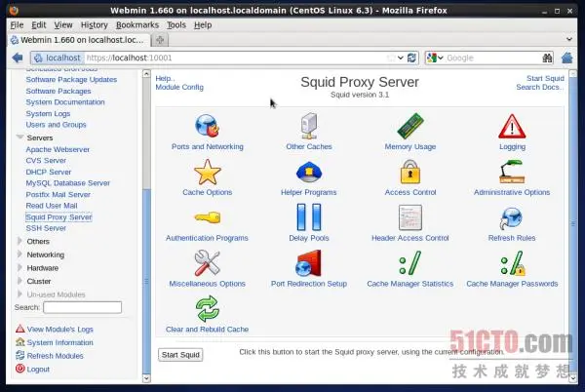Viewport: 585px width, 392px height.
Task: Click the Start Squid link at top right
Action: click(x=545, y=78)
